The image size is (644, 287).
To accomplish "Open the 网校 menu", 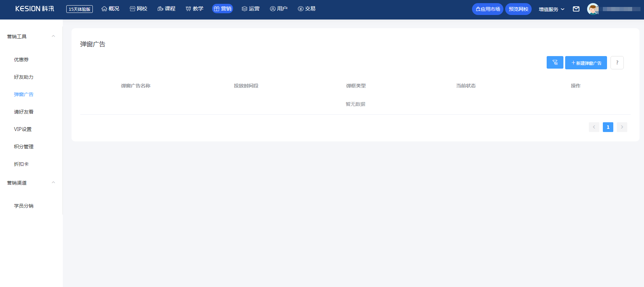I will click(x=138, y=9).
